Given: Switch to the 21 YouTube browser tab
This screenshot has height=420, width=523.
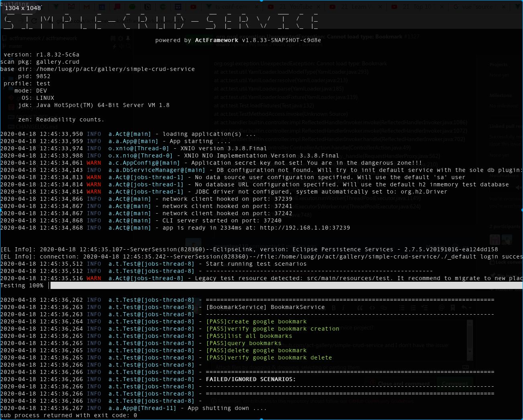Looking at the screenshot, I should click(x=290, y=7).
